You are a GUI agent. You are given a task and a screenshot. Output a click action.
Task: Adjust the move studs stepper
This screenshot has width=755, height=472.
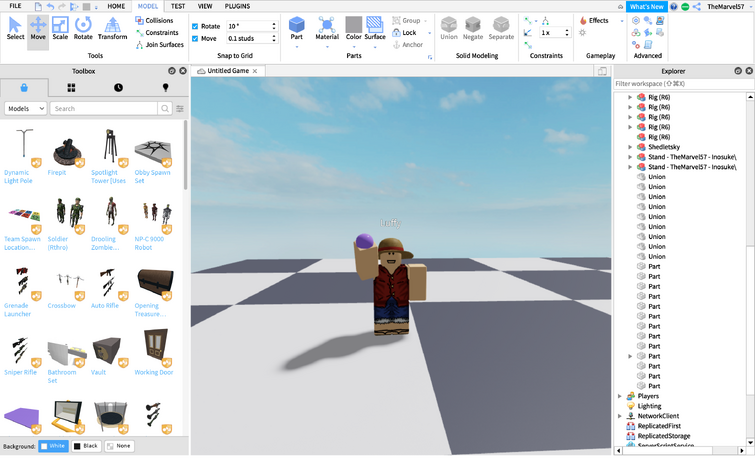click(274, 38)
